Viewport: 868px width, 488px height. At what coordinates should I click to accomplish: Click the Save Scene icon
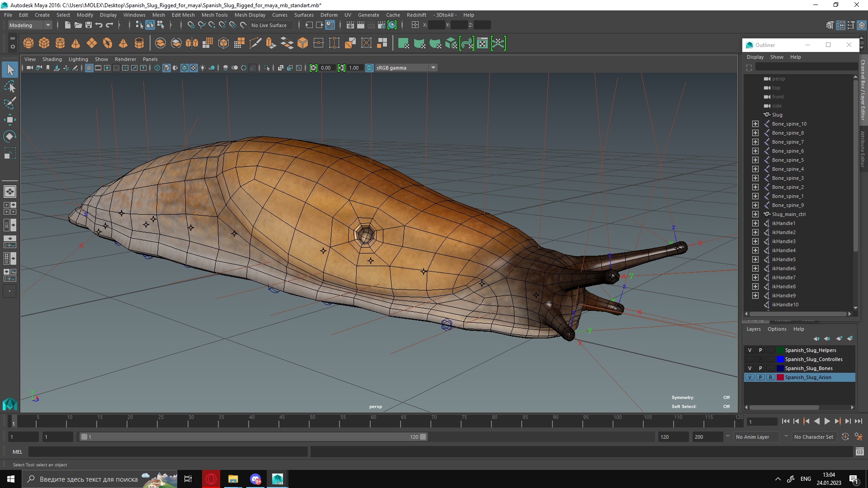tap(89, 25)
